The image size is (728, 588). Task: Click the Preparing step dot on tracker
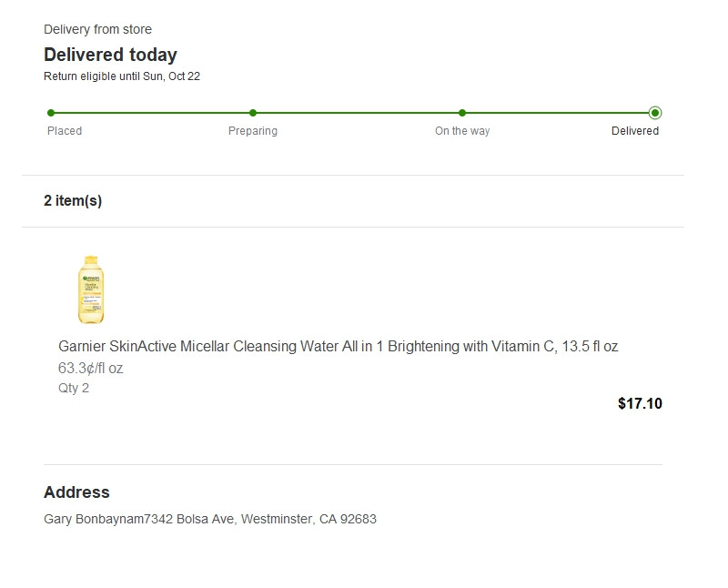(253, 113)
